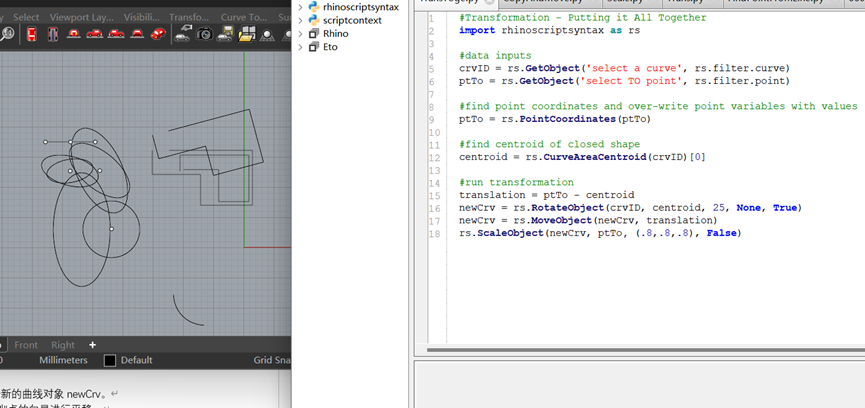
Task: Select the small red car icon left of perspective car
Action: (x=137, y=34)
